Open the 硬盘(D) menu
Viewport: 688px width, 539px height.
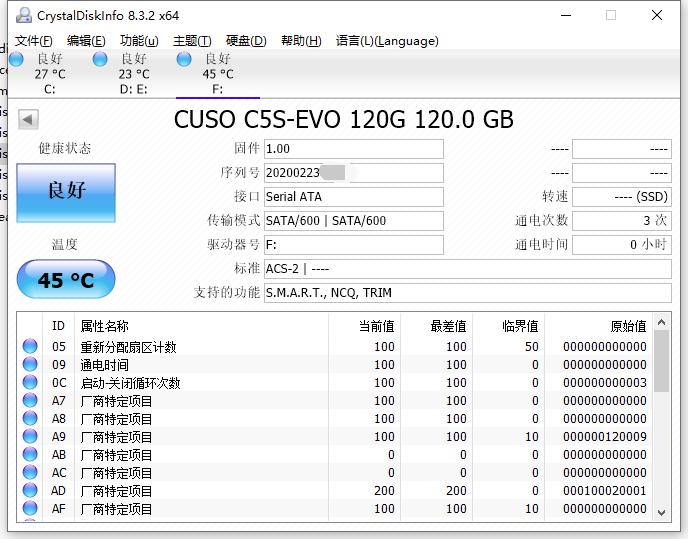click(246, 41)
